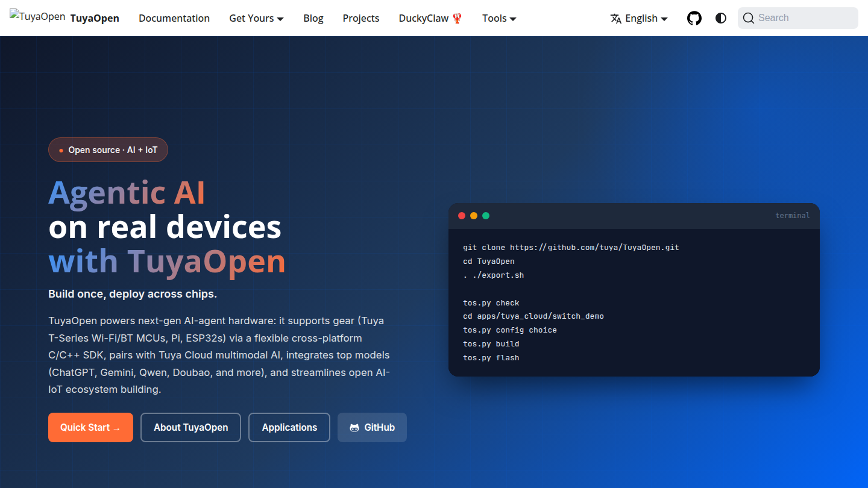Click the red dot in terminal window
The image size is (868, 488).
pos(462,216)
